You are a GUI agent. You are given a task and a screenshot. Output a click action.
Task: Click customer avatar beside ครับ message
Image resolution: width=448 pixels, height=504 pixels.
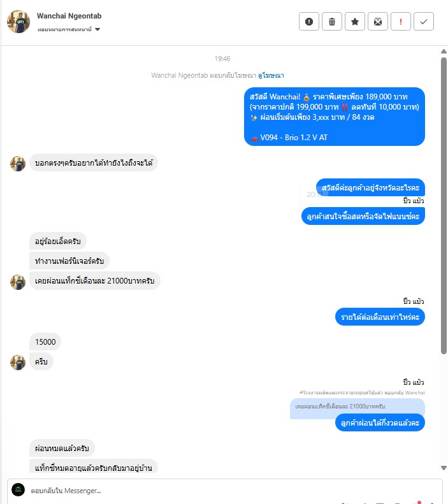tap(18, 363)
